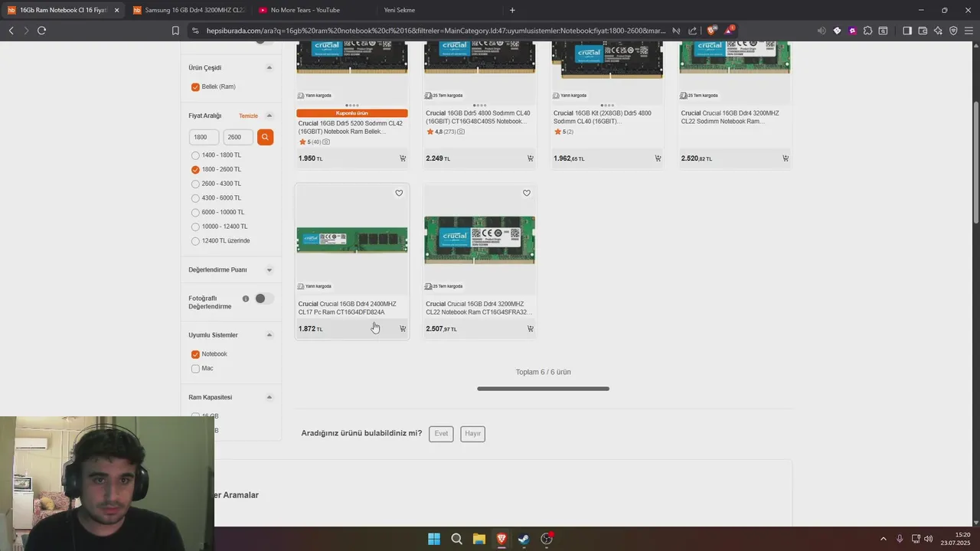The image size is (980, 551).
Task: Click the share page icon
Action: coord(693,31)
